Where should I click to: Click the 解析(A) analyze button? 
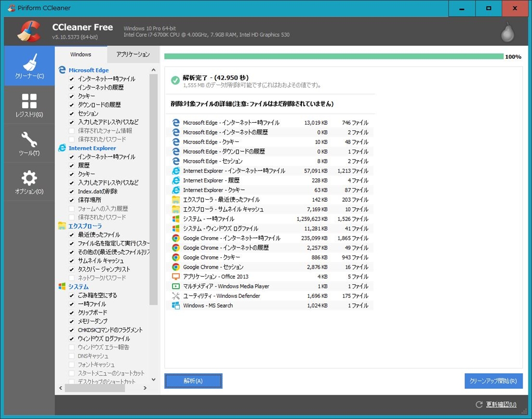(193, 381)
